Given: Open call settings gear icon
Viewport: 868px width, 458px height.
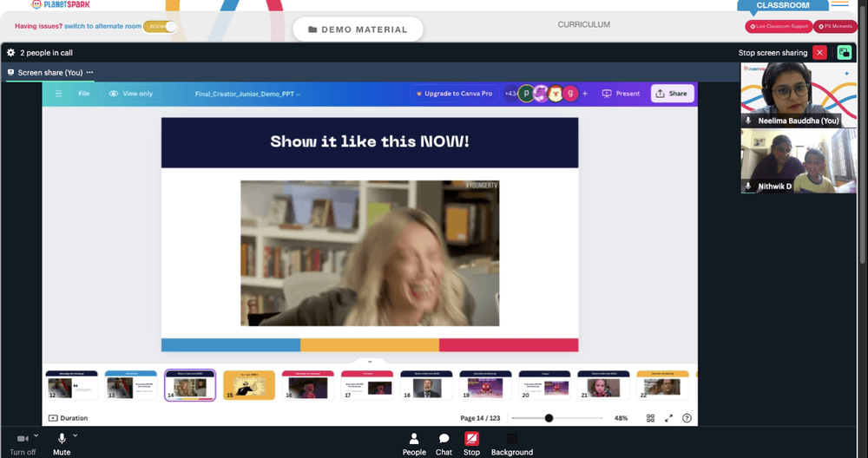Looking at the screenshot, I should click(10, 53).
